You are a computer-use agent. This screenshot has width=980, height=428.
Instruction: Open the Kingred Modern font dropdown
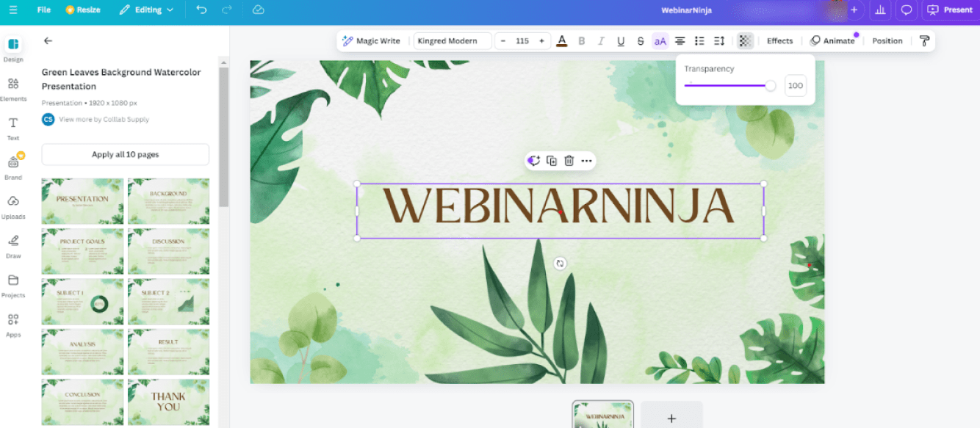[x=453, y=41]
